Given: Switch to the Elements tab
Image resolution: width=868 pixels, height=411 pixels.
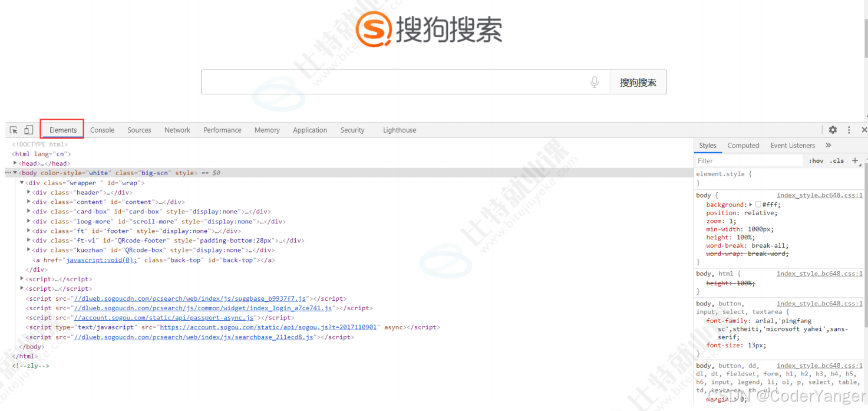Looking at the screenshot, I should coord(63,130).
